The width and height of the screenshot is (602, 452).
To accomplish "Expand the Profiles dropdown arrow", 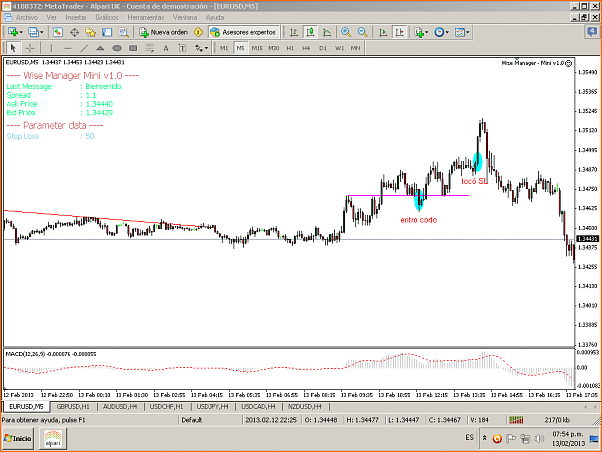I will (x=41, y=33).
